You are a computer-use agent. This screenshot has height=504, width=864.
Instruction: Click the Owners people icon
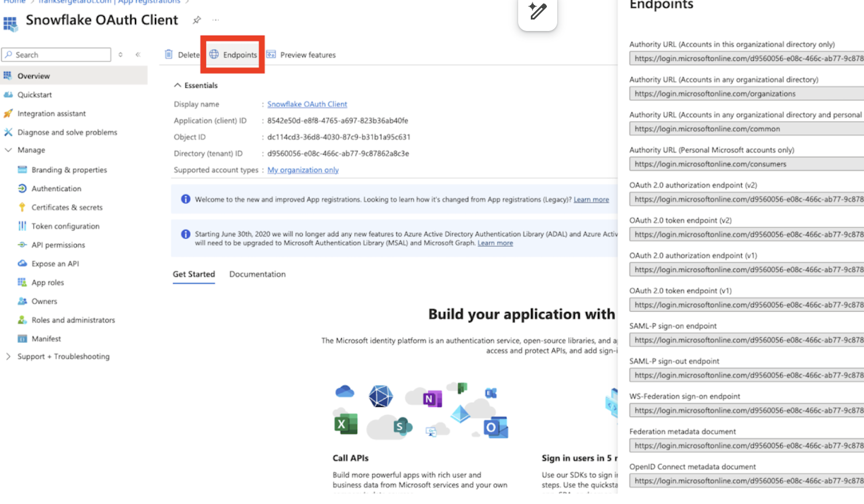pos(22,301)
